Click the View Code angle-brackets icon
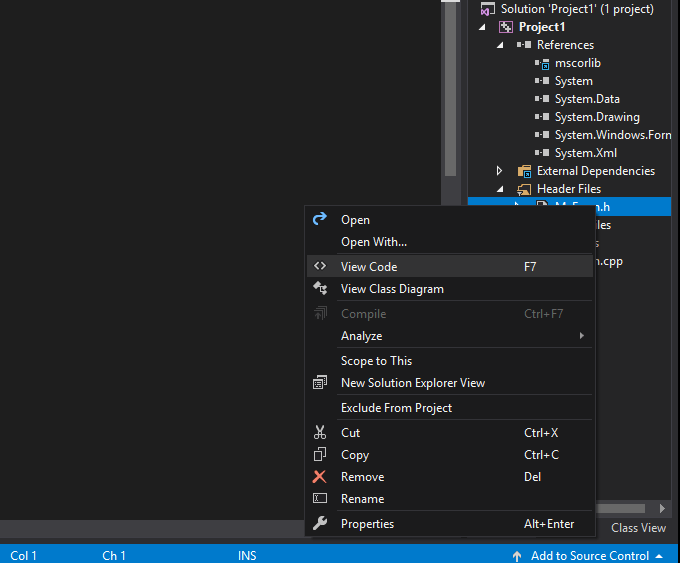The image size is (680, 563). [320, 266]
